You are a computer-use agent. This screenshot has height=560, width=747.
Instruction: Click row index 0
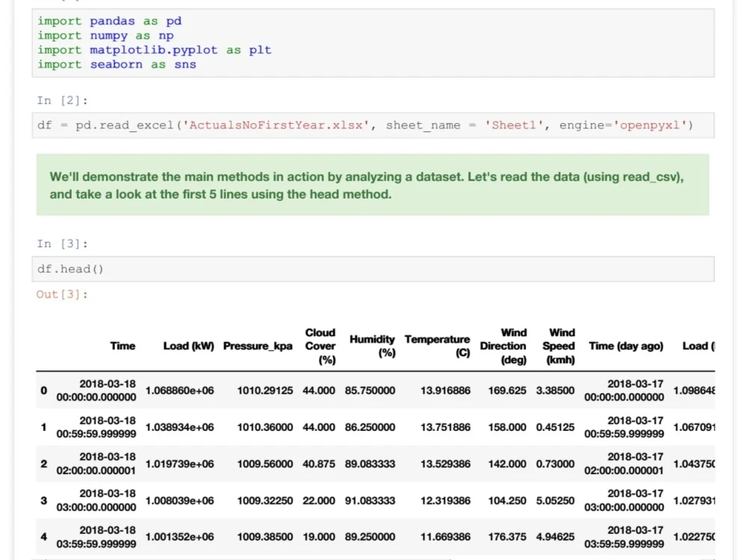pyautogui.click(x=44, y=391)
